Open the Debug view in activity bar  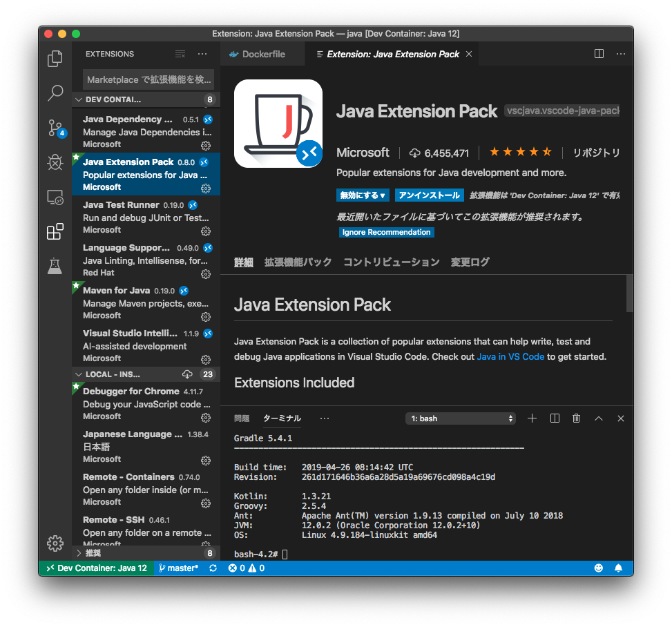pos(55,162)
